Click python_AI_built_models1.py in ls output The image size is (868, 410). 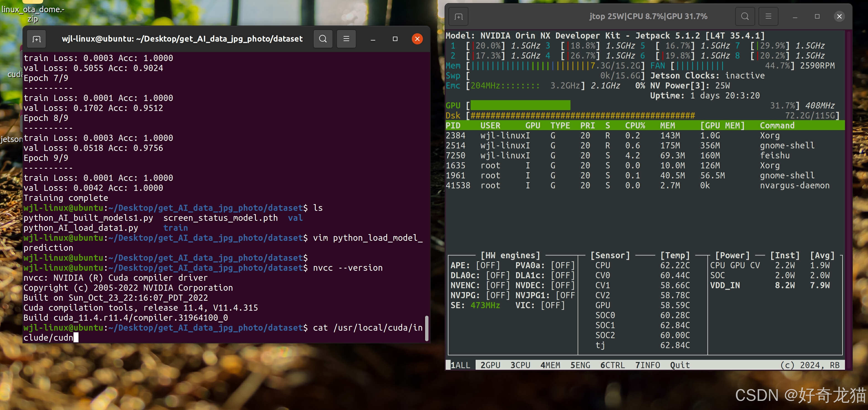[88, 218]
